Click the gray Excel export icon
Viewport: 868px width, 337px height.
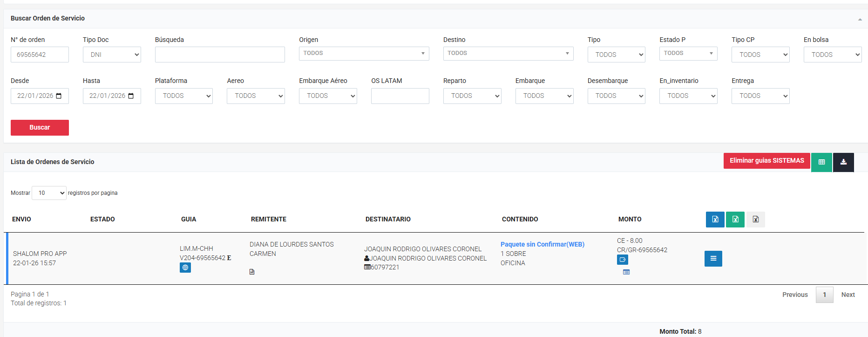click(755, 220)
